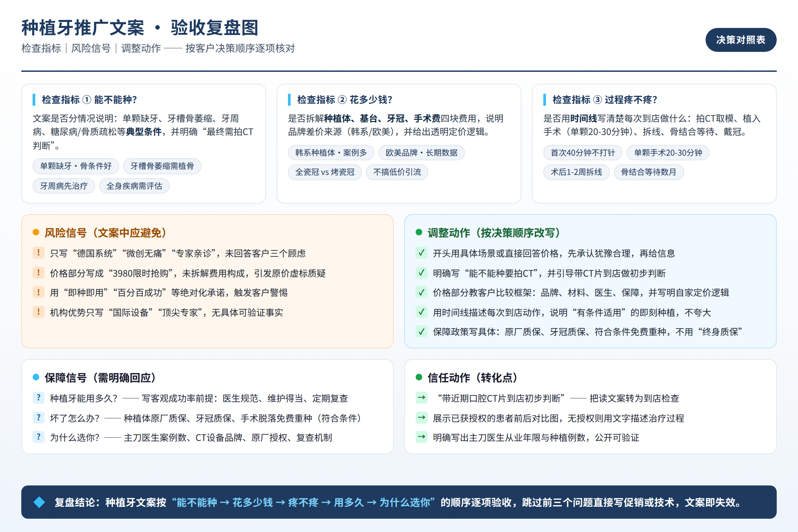Select the 首次40分钟不打针 tag
The image size is (798, 532).
[x=583, y=153]
